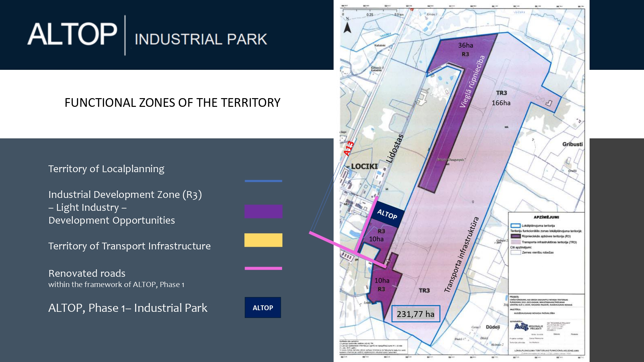Click the 166ha area label in TR3
644x362 pixels.
[501, 103]
